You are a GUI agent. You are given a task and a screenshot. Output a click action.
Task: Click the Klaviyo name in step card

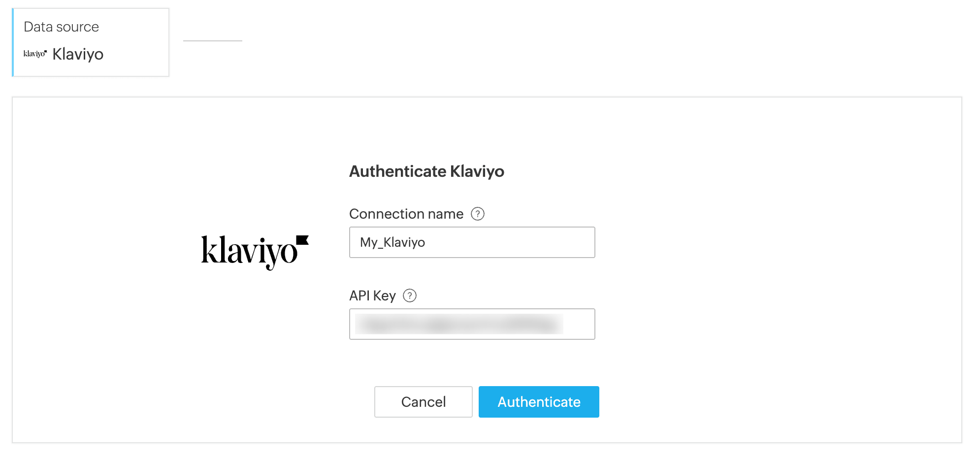click(x=78, y=54)
